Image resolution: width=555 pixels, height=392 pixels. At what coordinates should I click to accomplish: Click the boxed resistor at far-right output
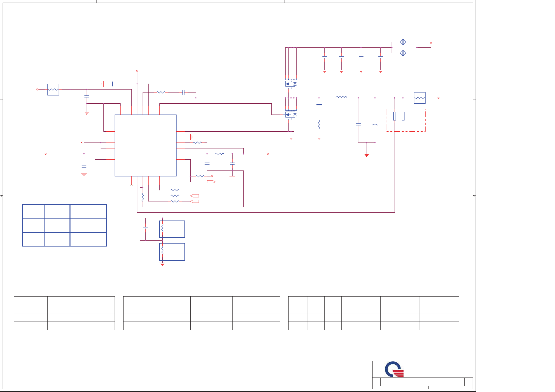[x=420, y=98]
